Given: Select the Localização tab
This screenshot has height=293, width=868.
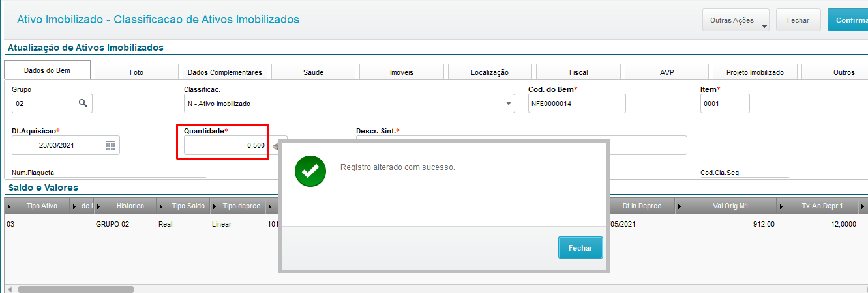Looking at the screenshot, I should point(490,72).
